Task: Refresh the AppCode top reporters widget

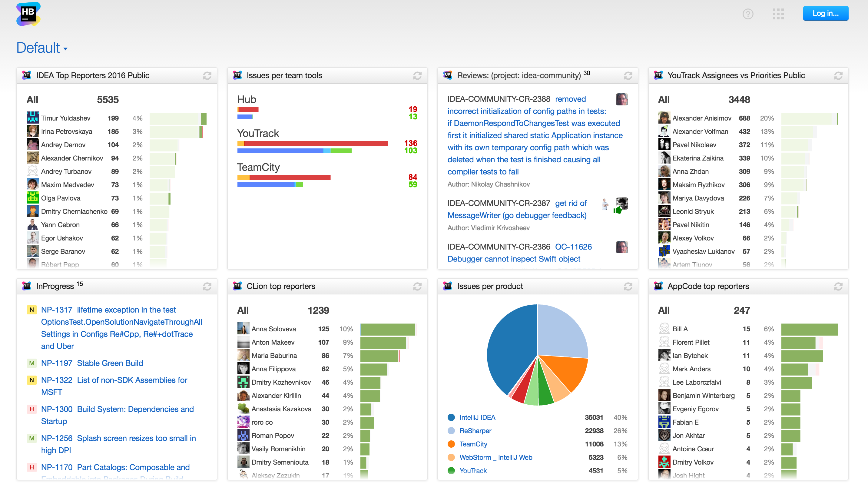Action: [x=838, y=286]
